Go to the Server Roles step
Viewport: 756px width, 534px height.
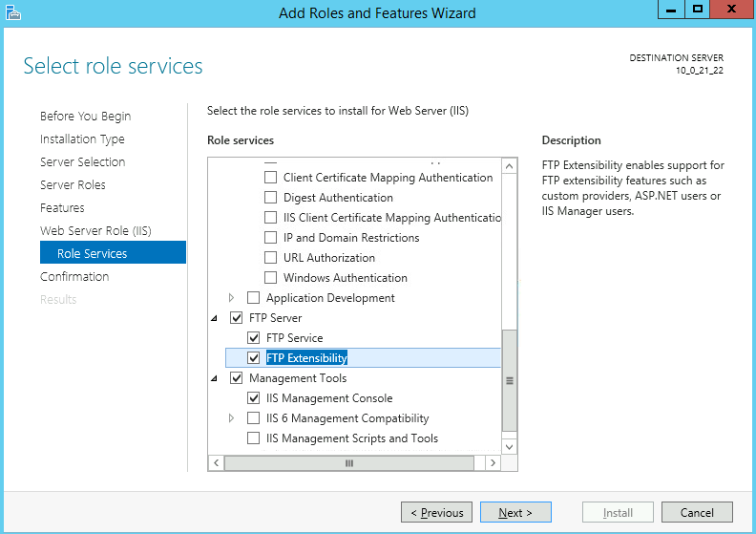(73, 184)
